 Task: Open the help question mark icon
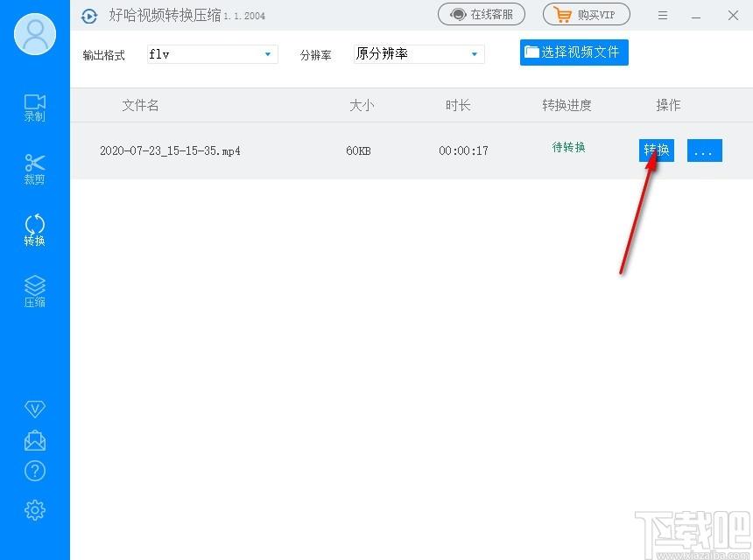coord(34,471)
